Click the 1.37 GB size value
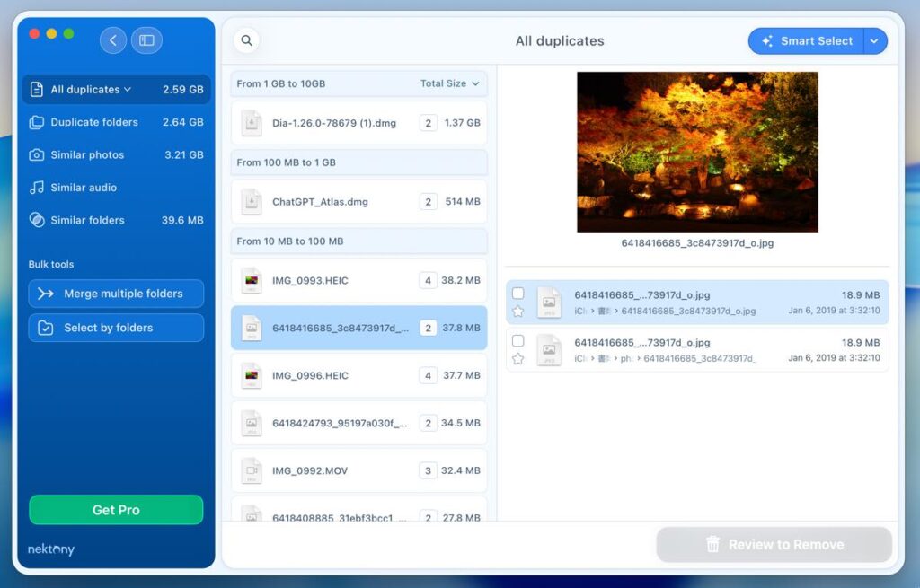The height and width of the screenshot is (588, 920). coord(463,123)
